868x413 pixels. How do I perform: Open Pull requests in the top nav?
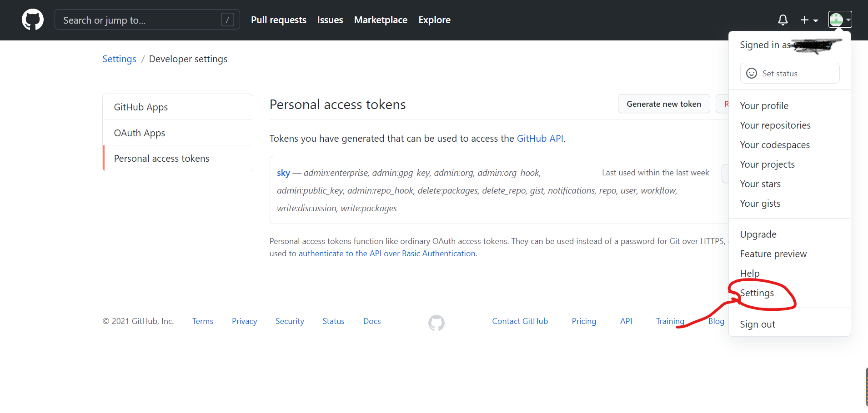(x=278, y=20)
